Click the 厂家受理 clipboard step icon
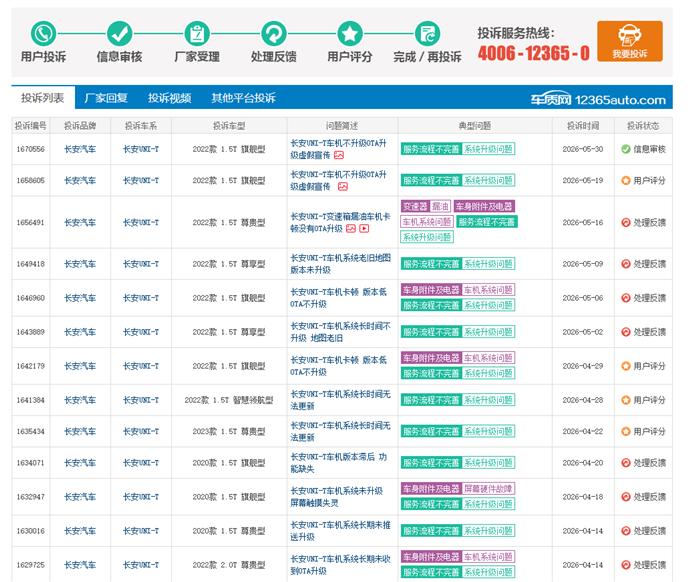700x582 pixels. pos(197,33)
